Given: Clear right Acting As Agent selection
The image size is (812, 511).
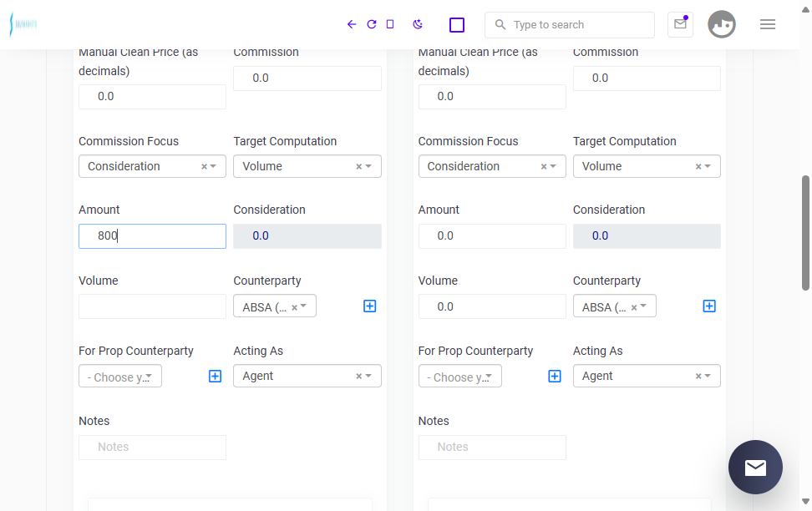Looking at the screenshot, I should 698,377.
